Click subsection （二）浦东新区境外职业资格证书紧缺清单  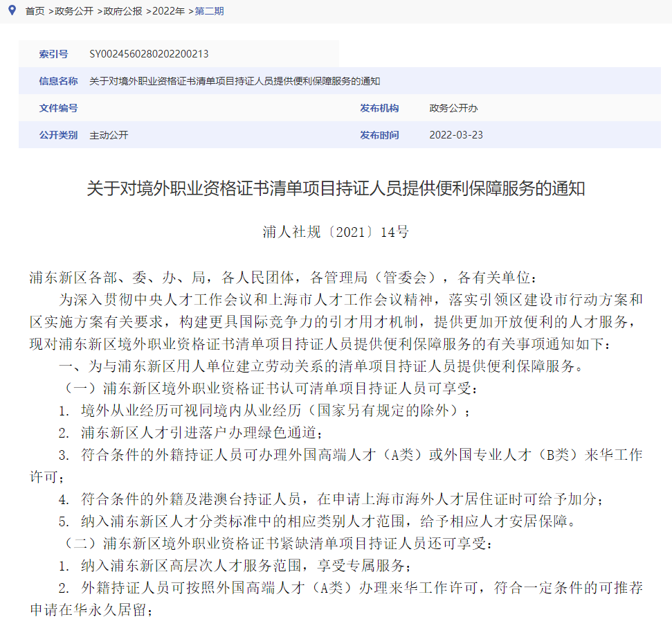click(277, 544)
